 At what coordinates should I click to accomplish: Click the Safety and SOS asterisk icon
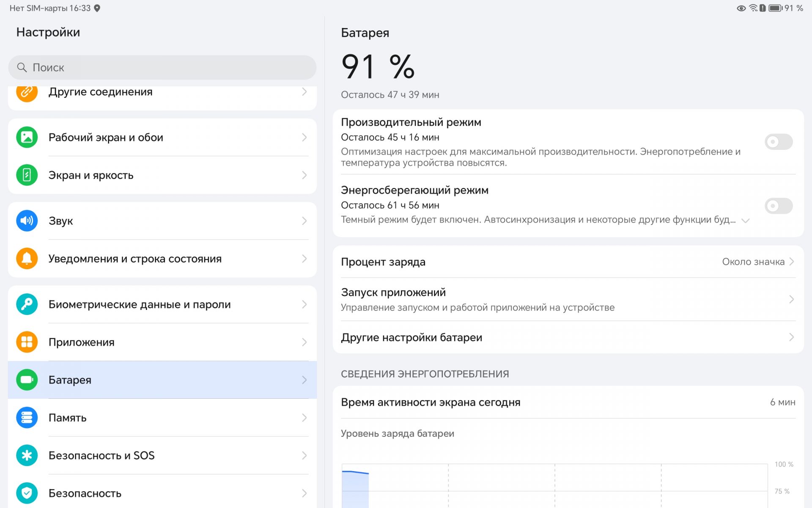tap(27, 455)
